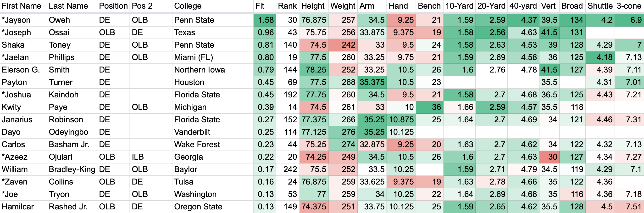Click the 3-cone column header
The height and width of the screenshot is (213, 644).
click(x=629, y=6)
